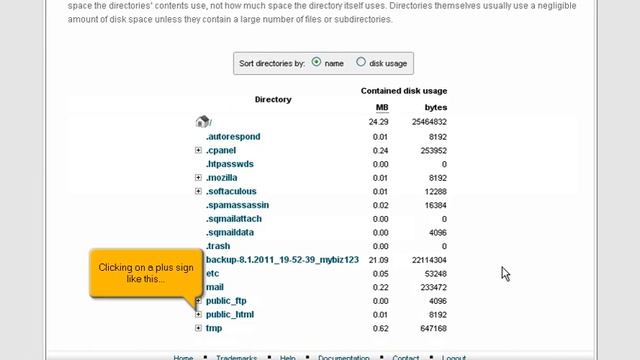Open the public_html directory link
The width and height of the screenshot is (640, 360).
[x=230, y=314]
